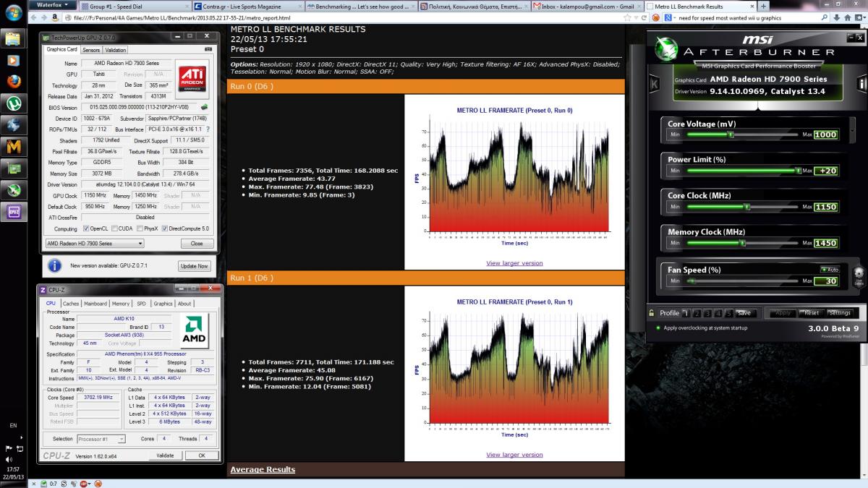Open the Processor #1 selection dropdown in CPU-Z
868x488 pixels.
(x=101, y=439)
